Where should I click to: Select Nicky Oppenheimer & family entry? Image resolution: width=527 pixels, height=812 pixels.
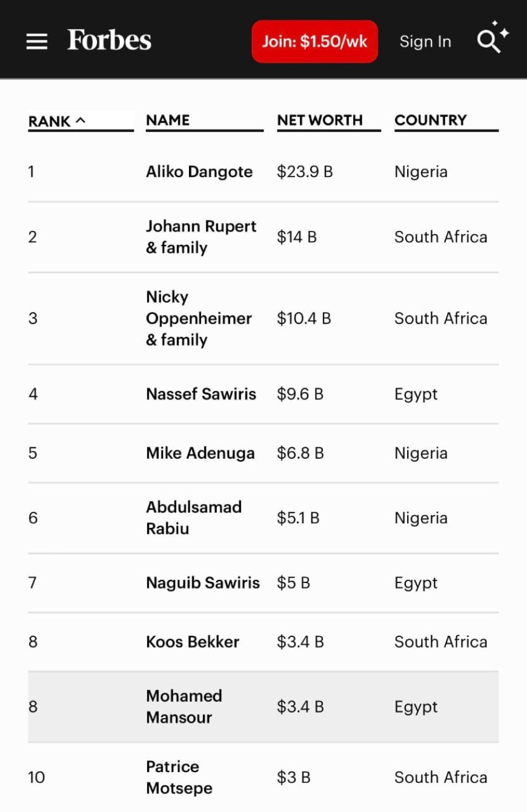(x=199, y=318)
